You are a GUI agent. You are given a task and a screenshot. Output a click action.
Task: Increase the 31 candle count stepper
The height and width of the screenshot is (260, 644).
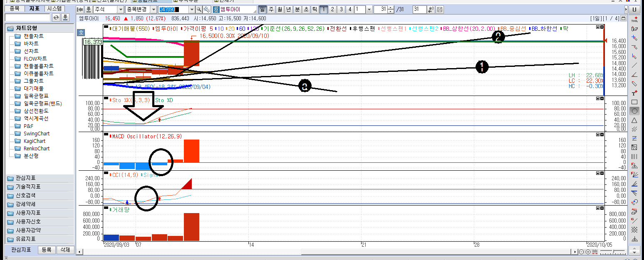pos(391,7)
